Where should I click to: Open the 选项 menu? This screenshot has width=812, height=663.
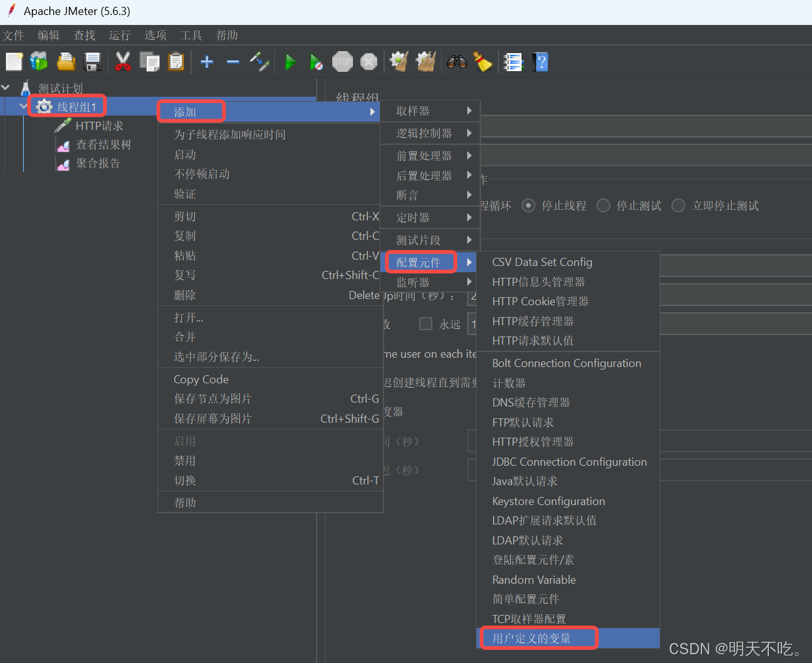[x=156, y=36]
